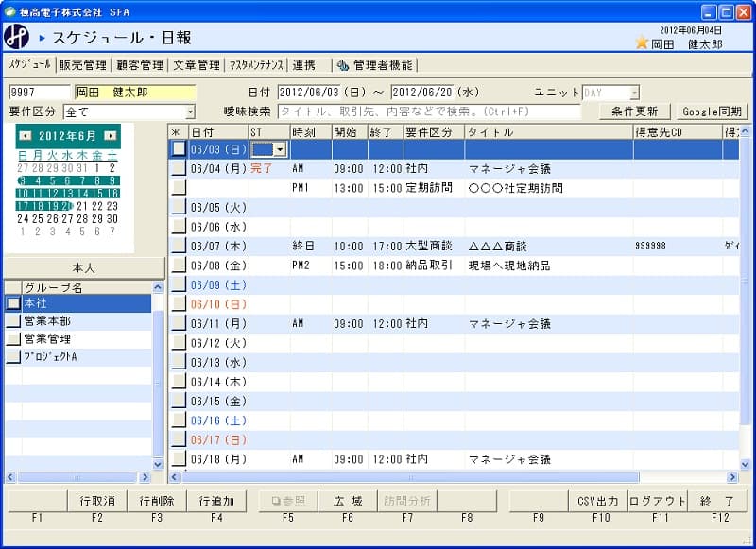Viewport: 756px width, 549px height.
Task: Click the 完了 status in 06/04 row
Action: [262, 168]
